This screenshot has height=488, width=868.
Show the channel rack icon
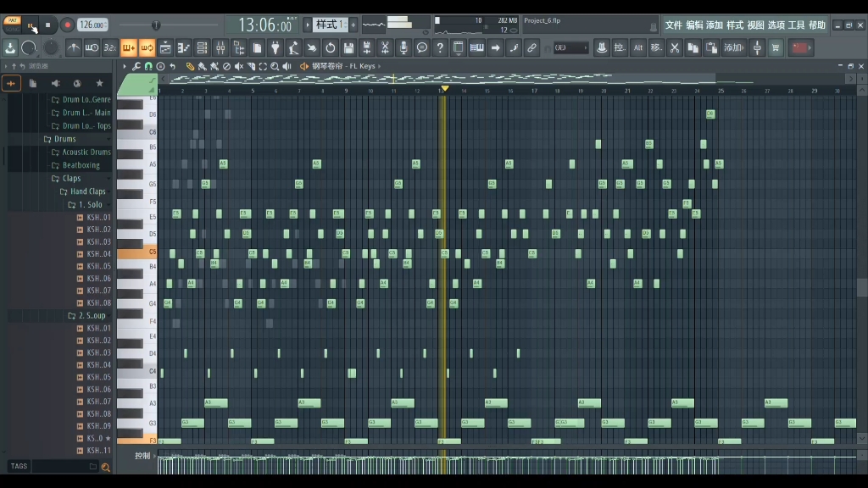(x=202, y=47)
